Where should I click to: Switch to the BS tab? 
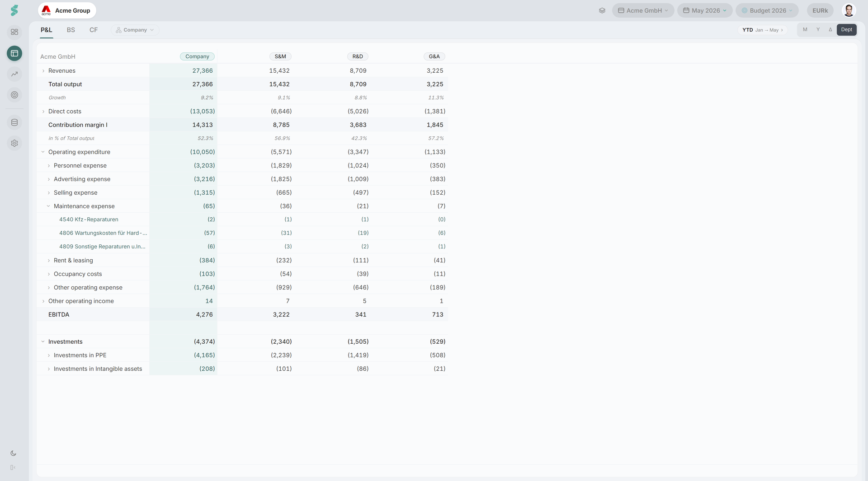pyautogui.click(x=71, y=30)
